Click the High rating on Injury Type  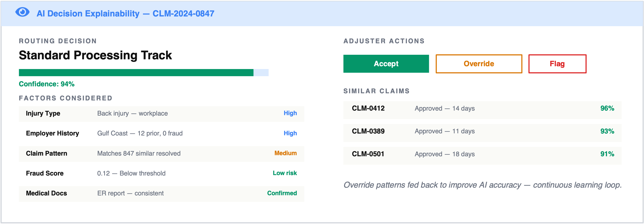pyautogui.click(x=290, y=113)
